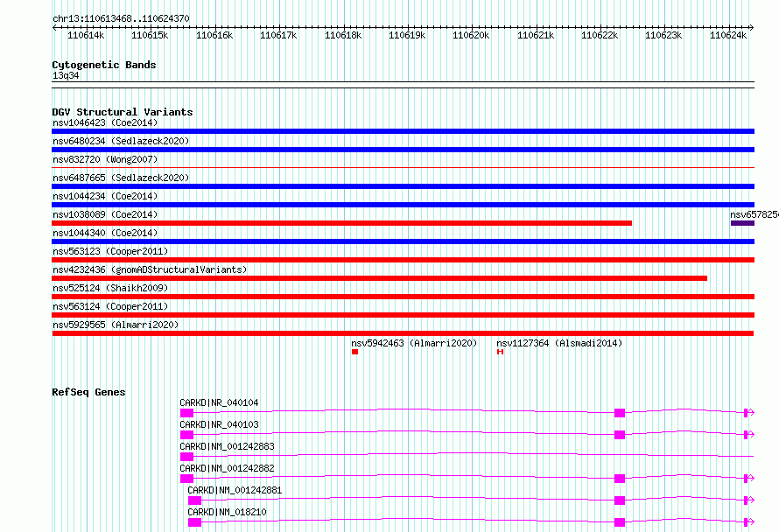The image size is (779, 532).
Task: Click the RefSeq Genes track title
Action: 88,392
